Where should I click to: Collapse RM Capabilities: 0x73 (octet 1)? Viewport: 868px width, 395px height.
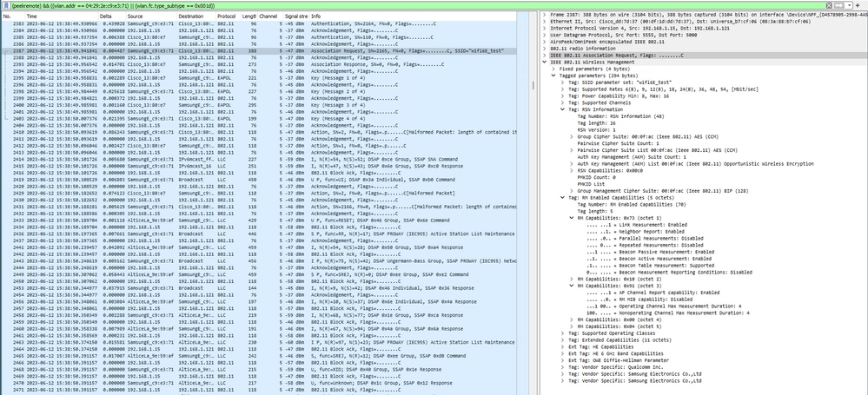tap(572, 218)
